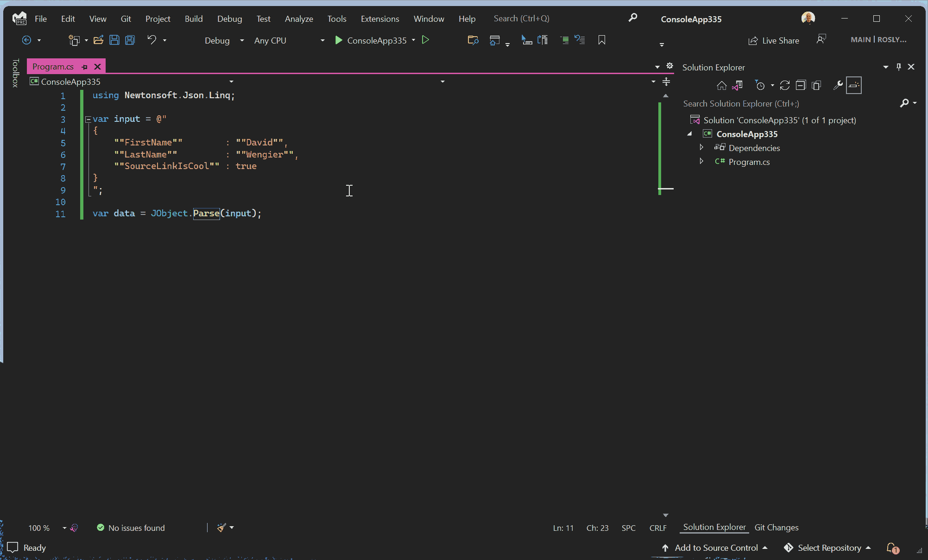The height and width of the screenshot is (560, 928).
Task: Click No issues found status indicator
Action: (x=130, y=528)
